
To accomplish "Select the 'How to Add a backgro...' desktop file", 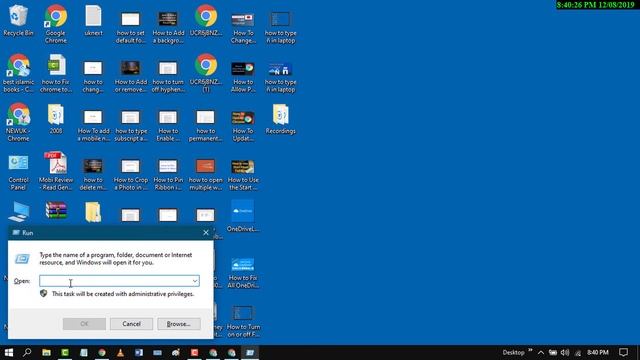I will tap(168, 27).
